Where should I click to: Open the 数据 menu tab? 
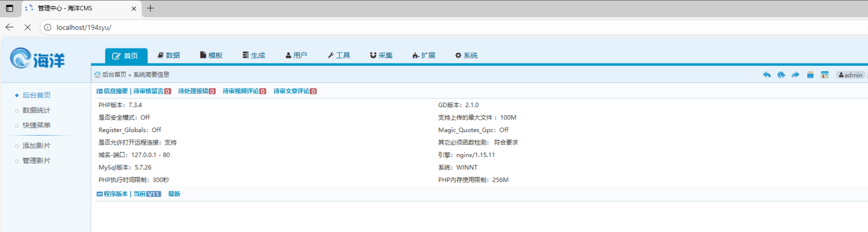(x=169, y=55)
